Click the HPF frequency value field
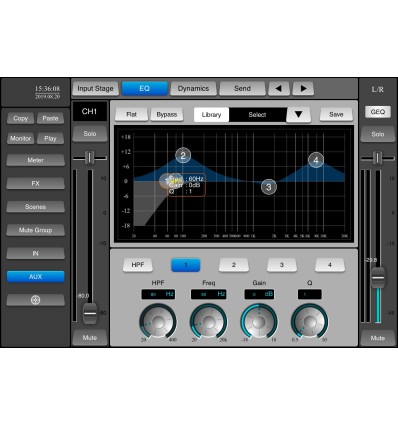 158,294
